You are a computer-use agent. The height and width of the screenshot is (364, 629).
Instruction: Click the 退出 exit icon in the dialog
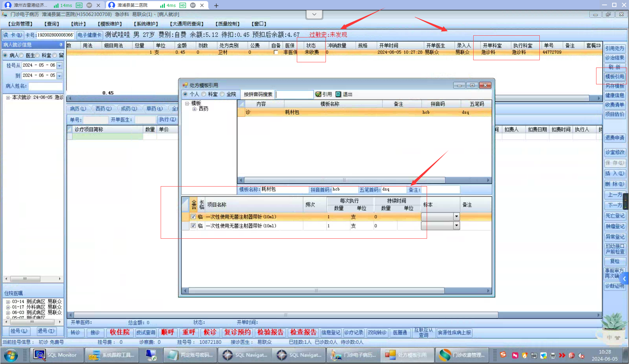click(338, 94)
